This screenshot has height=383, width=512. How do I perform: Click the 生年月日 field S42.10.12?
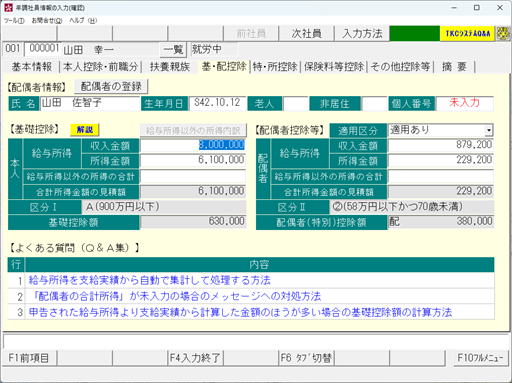(x=218, y=103)
